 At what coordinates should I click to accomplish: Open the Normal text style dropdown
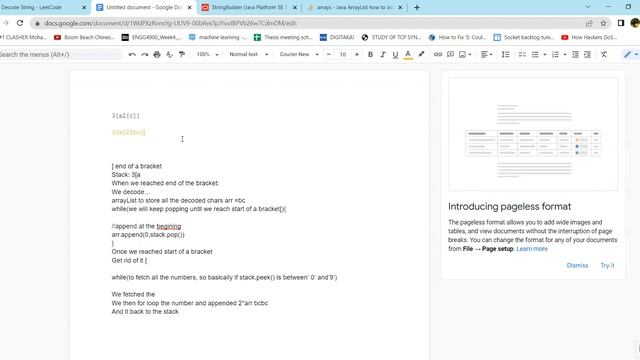pos(249,54)
